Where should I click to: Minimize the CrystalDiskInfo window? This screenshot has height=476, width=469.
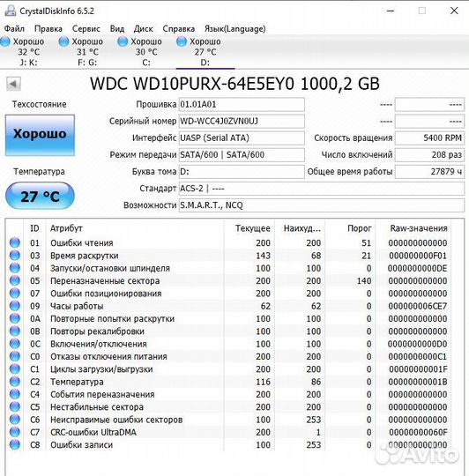pyautogui.click(x=391, y=11)
